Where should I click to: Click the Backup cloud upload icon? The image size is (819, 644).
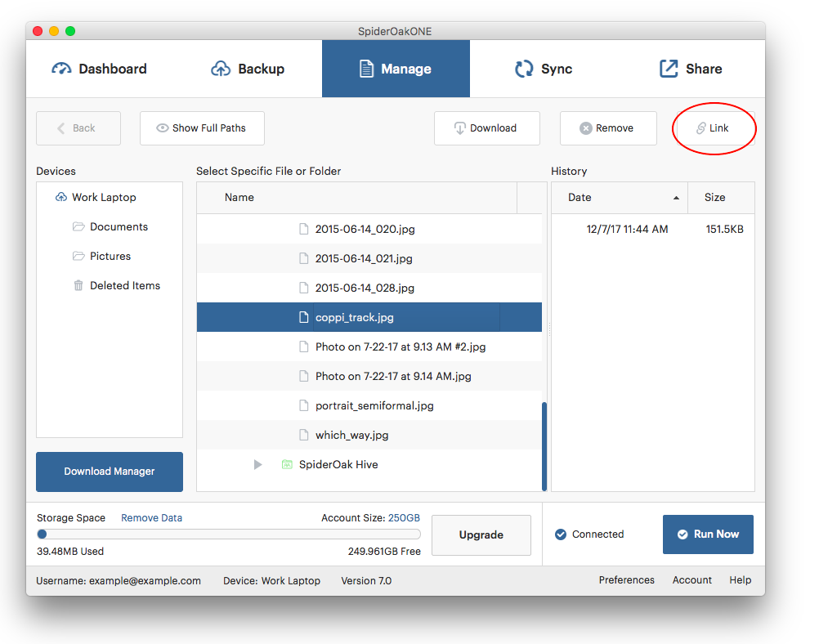(221, 69)
